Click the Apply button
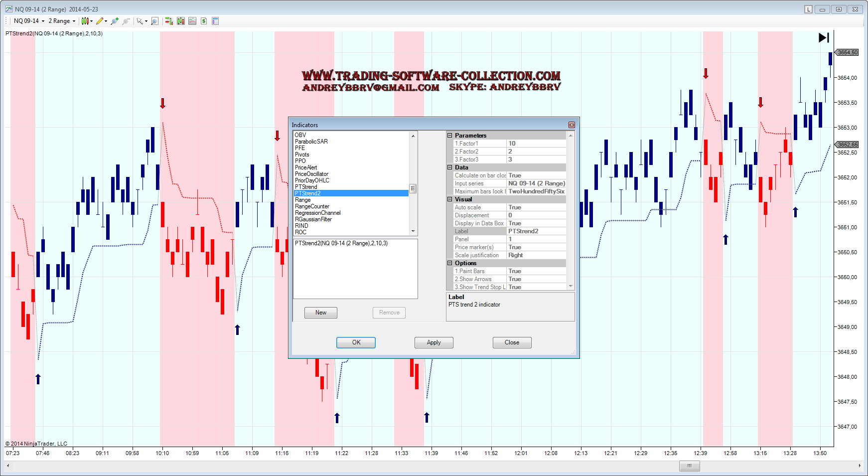The height and width of the screenshot is (476, 868). click(434, 342)
